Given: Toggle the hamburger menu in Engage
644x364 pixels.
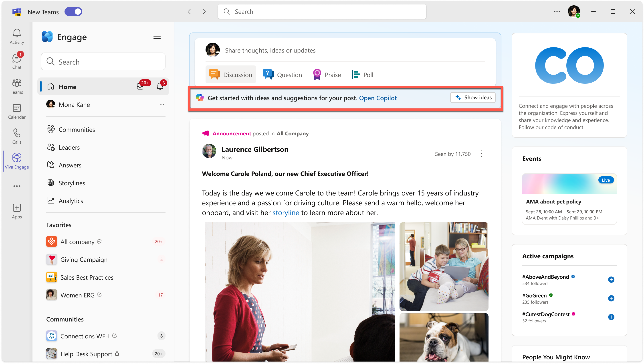Looking at the screenshot, I should pyautogui.click(x=157, y=36).
